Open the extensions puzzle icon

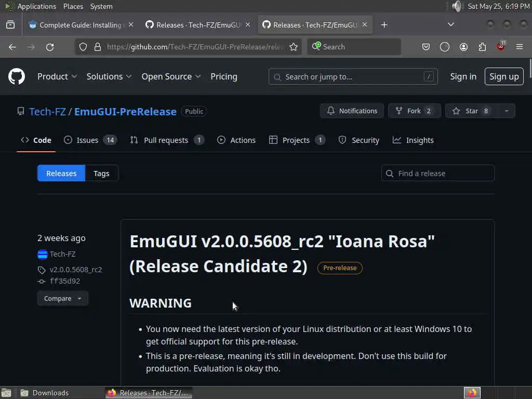pyautogui.click(x=482, y=47)
